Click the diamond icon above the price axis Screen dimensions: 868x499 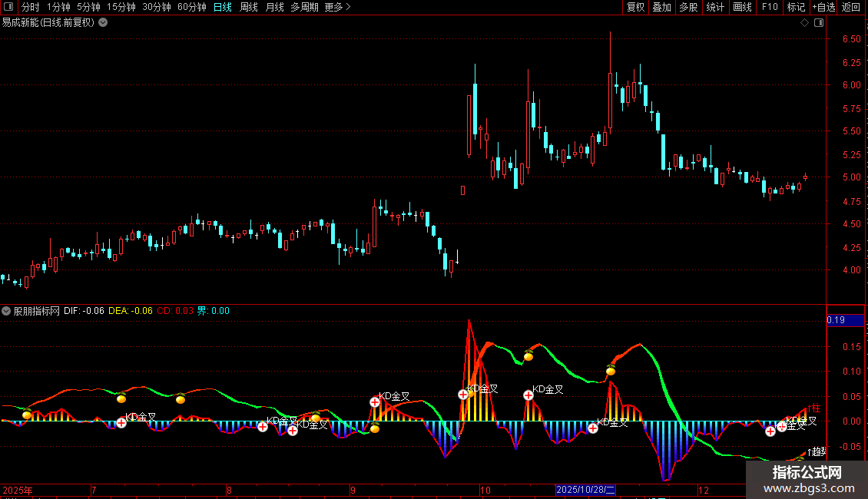[804, 23]
